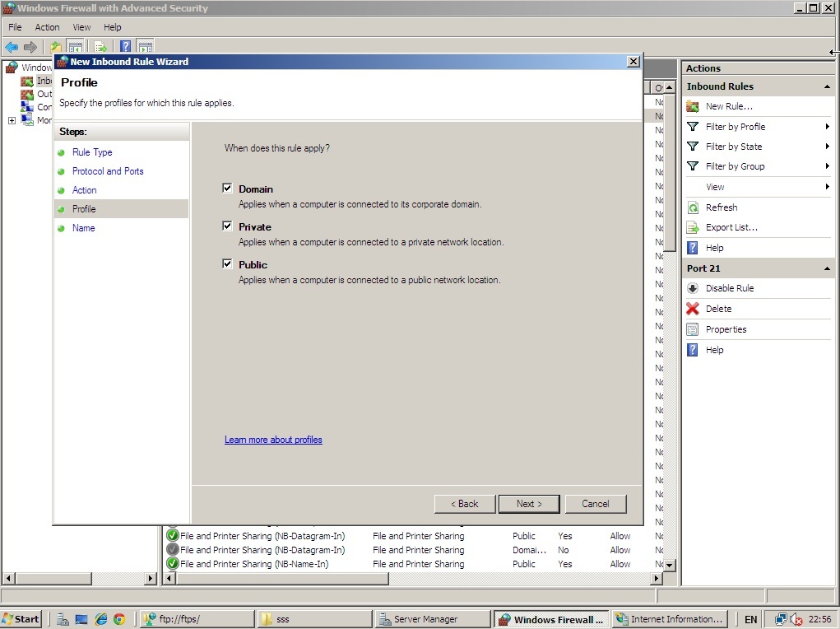Click the gray Forward arrow in the toolbar
840x629 pixels.
pos(30,47)
